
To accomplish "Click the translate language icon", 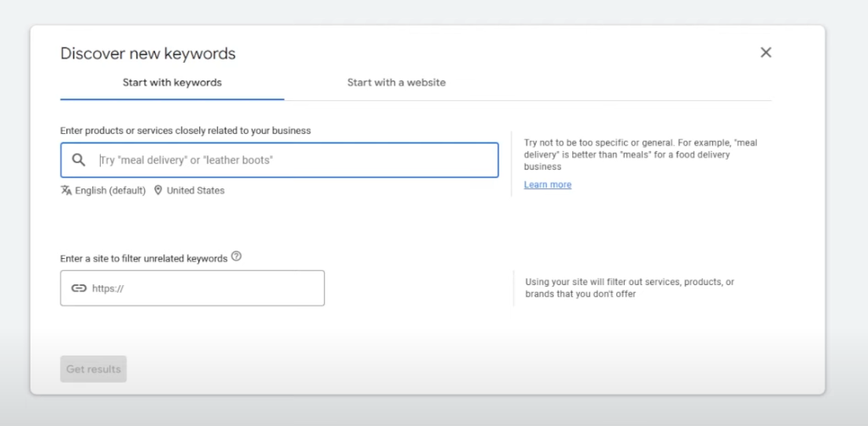I will click(x=66, y=190).
